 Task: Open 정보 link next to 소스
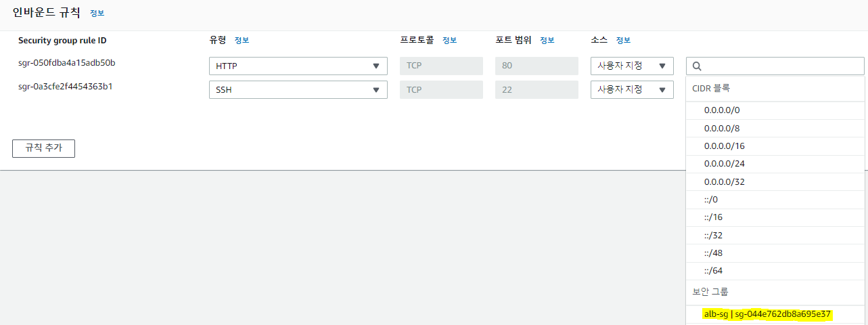[x=623, y=41]
